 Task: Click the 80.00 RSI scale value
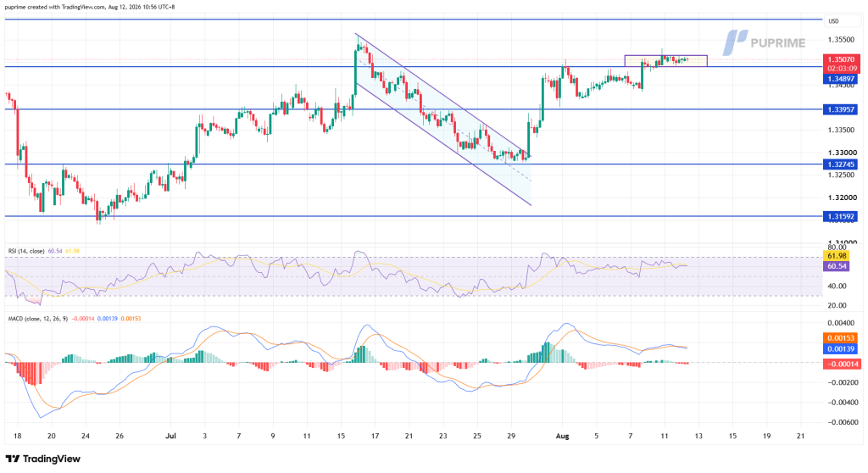click(x=837, y=248)
